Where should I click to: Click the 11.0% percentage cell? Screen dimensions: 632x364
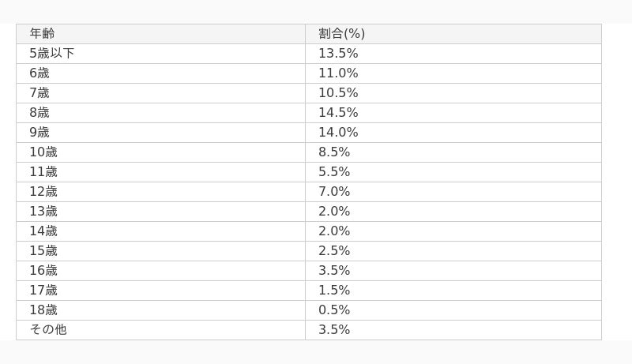click(338, 73)
